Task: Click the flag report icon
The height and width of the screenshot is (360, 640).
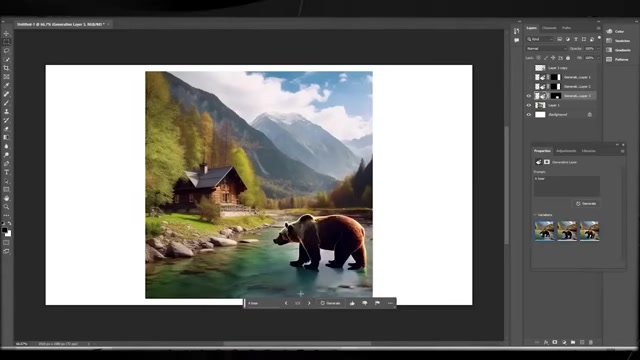Action: pos(378,303)
